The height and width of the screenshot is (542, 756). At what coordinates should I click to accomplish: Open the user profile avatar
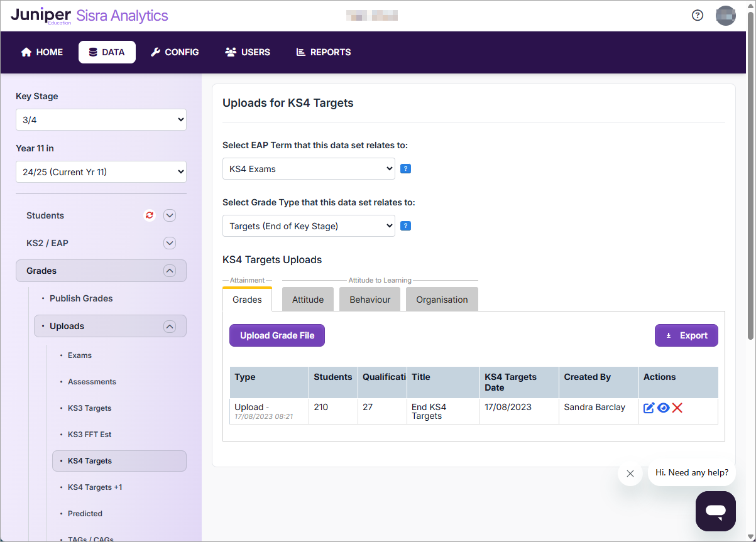725,16
